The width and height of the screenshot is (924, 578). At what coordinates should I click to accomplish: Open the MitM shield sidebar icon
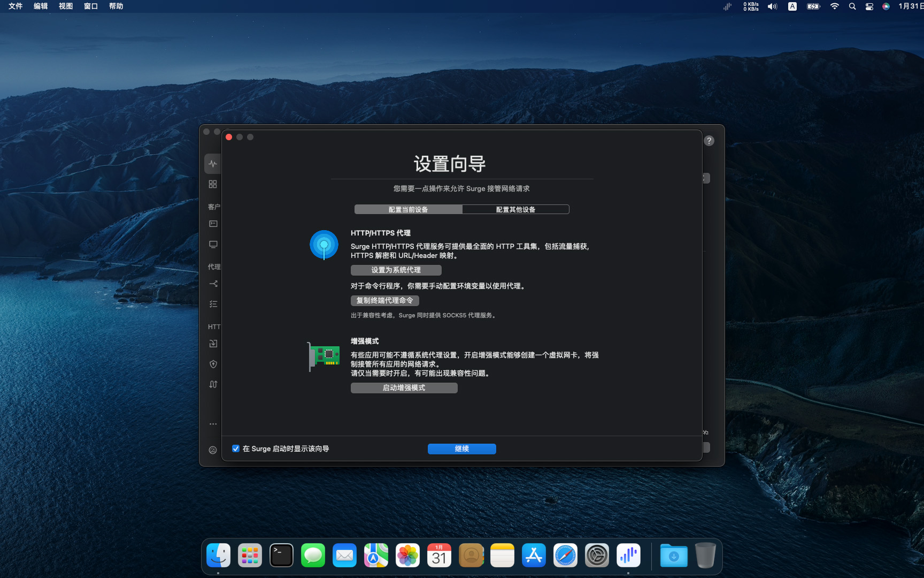[x=213, y=364]
